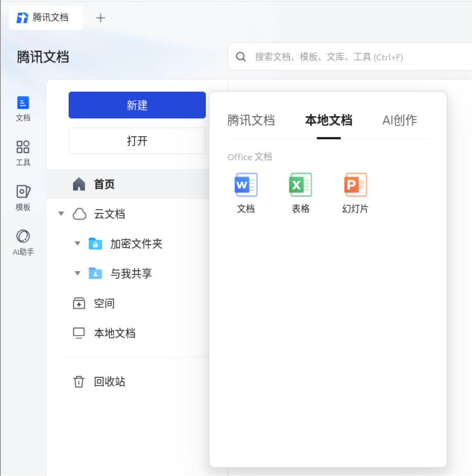Collapse the 云文档 tree arrow
The width and height of the screenshot is (472, 476).
coord(61,214)
